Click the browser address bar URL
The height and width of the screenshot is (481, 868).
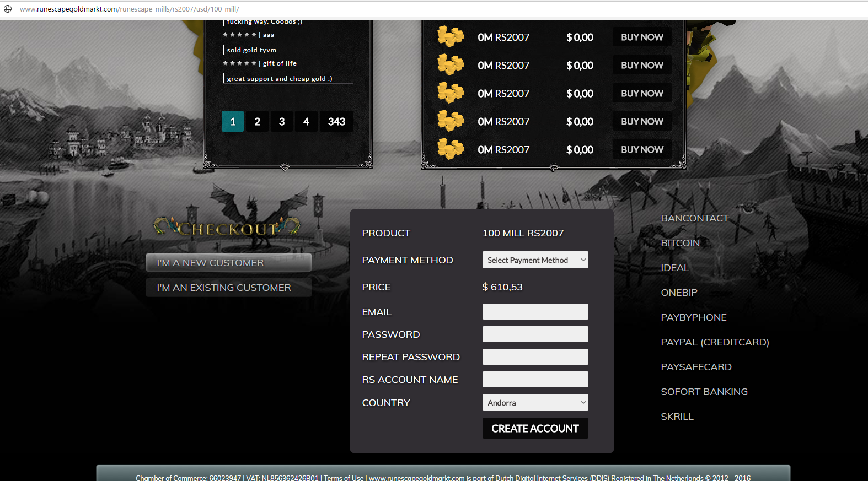pyautogui.click(x=129, y=9)
